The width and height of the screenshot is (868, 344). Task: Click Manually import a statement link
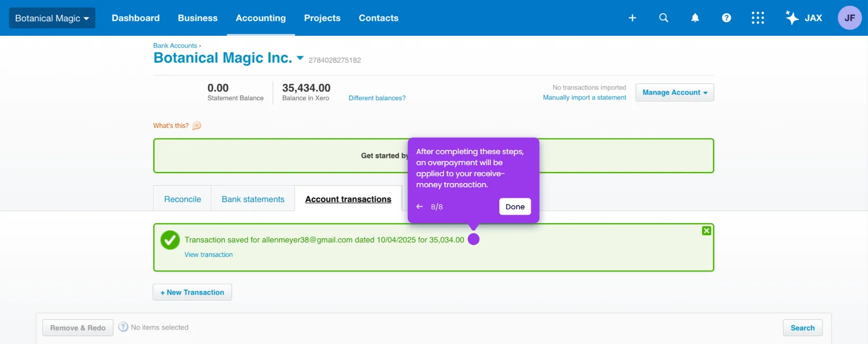click(x=585, y=97)
